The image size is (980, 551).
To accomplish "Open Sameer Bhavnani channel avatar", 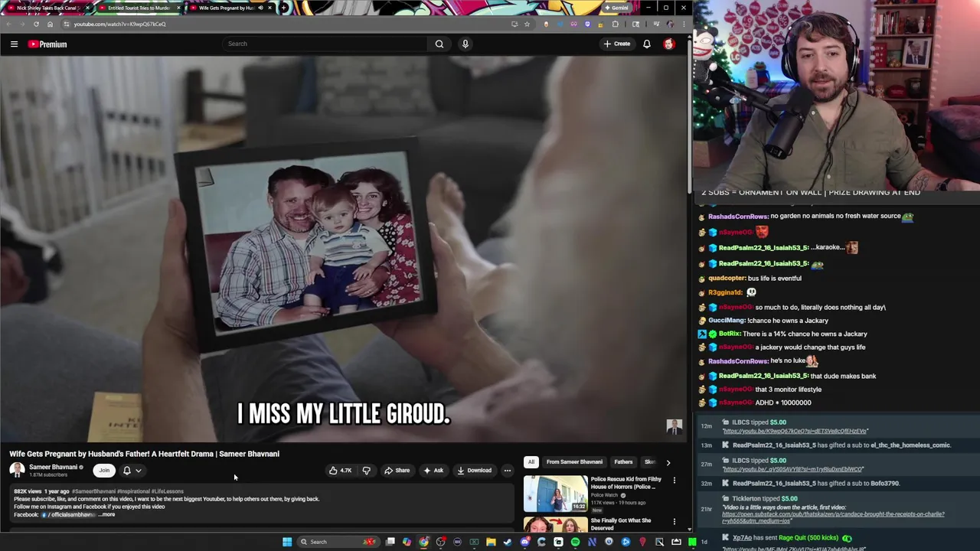I will [17, 470].
